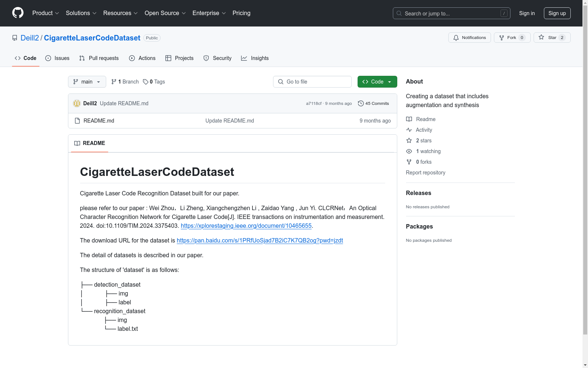Click the book icon in README header

(77, 143)
